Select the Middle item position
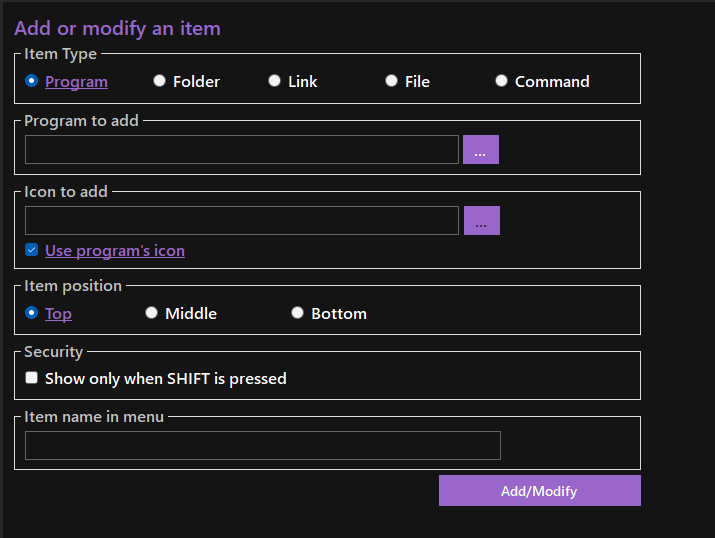The width and height of the screenshot is (715, 538). click(151, 313)
